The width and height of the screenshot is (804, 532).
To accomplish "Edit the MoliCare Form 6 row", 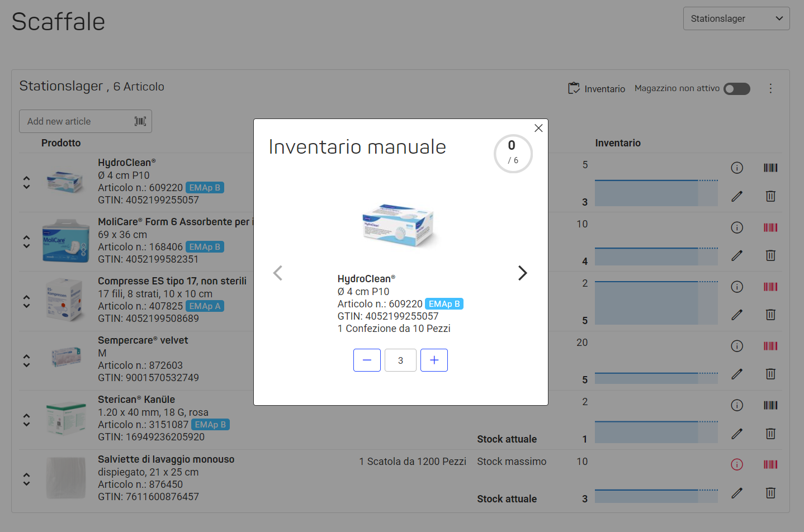I will point(737,255).
